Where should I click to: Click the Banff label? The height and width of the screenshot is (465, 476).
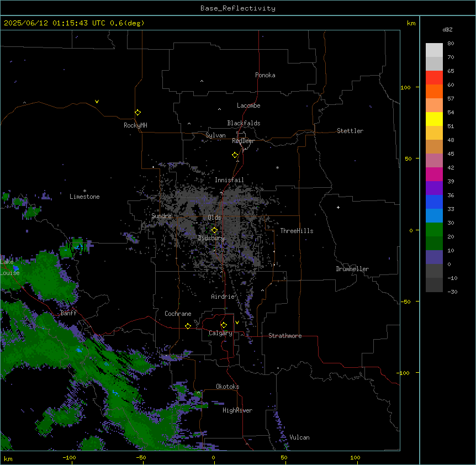pyautogui.click(x=68, y=313)
